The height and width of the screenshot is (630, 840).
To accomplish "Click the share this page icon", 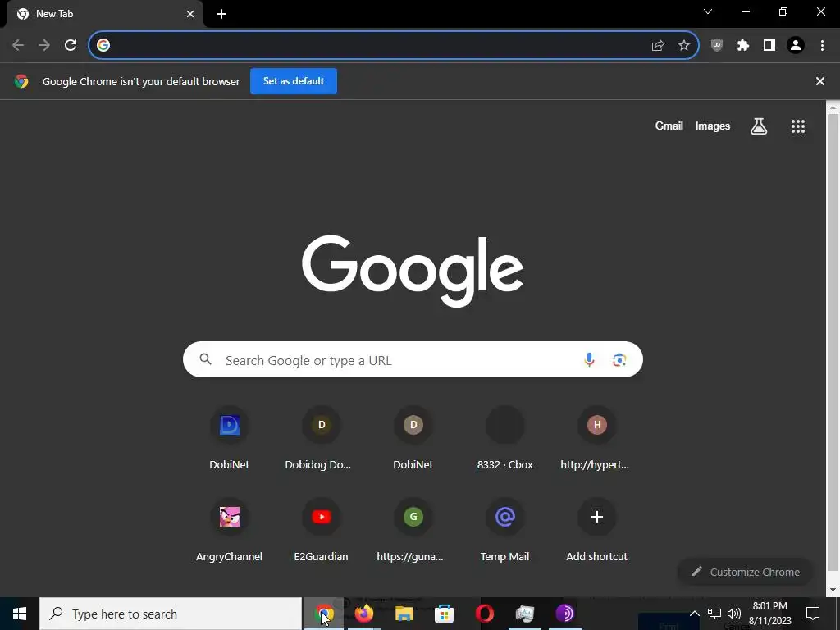I will tap(658, 46).
